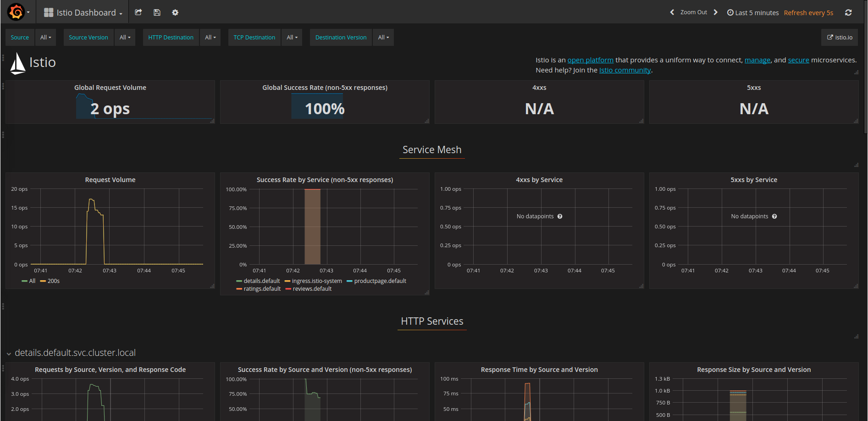The height and width of the screenshot is (421, 868).
Task: Open the Last 5 minutes time picker
Action: 753,13
